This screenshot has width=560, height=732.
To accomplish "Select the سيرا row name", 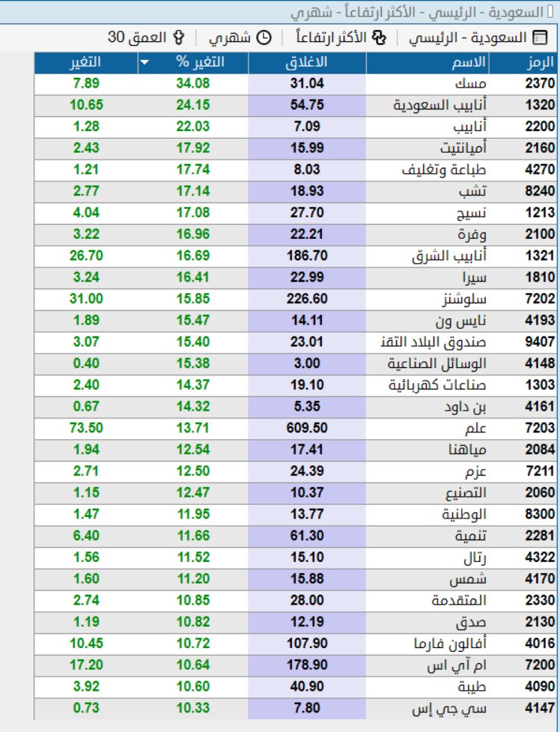I will pyautogui.click(x=475, y=277).
